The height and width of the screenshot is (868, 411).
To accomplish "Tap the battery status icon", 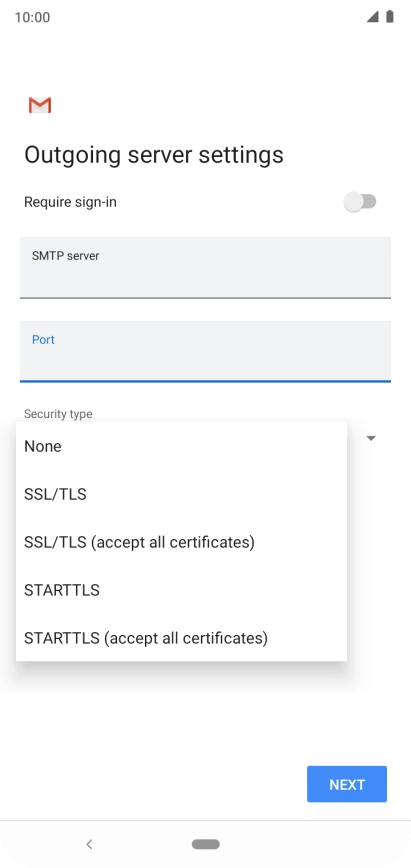I will click(390, 17).
